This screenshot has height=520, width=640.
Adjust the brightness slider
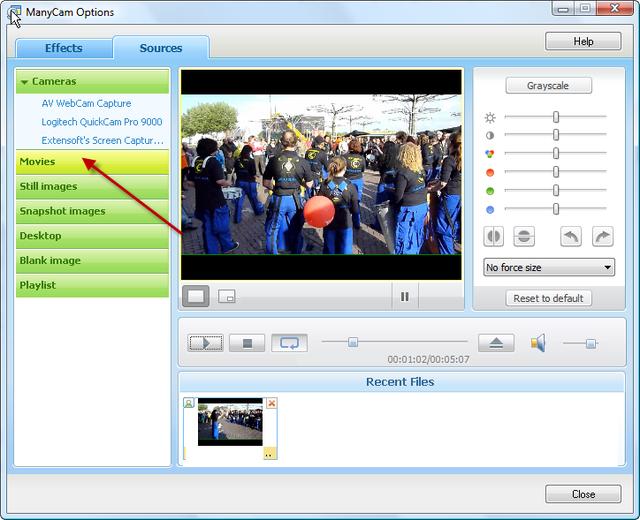point(556,117)
